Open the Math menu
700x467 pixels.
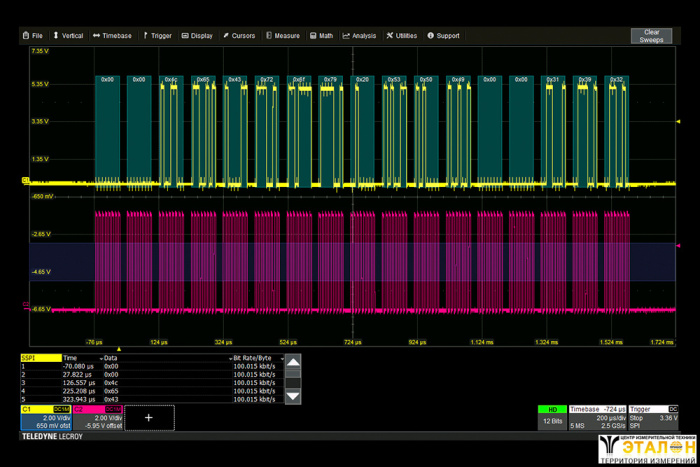(x=322, y=35)
